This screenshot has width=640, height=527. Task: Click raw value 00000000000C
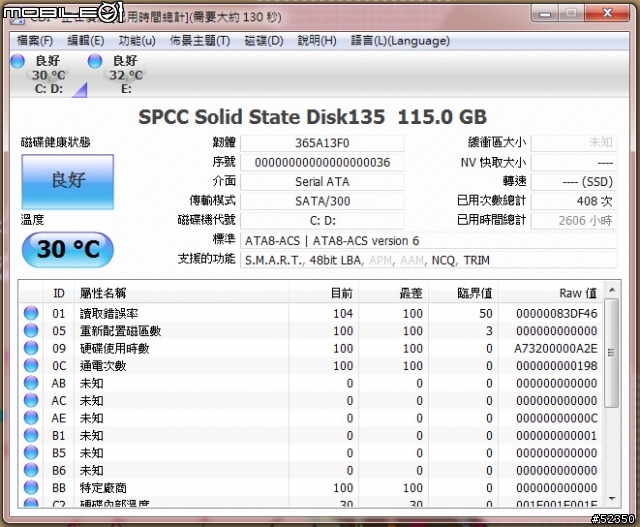[x=557, y=418]
